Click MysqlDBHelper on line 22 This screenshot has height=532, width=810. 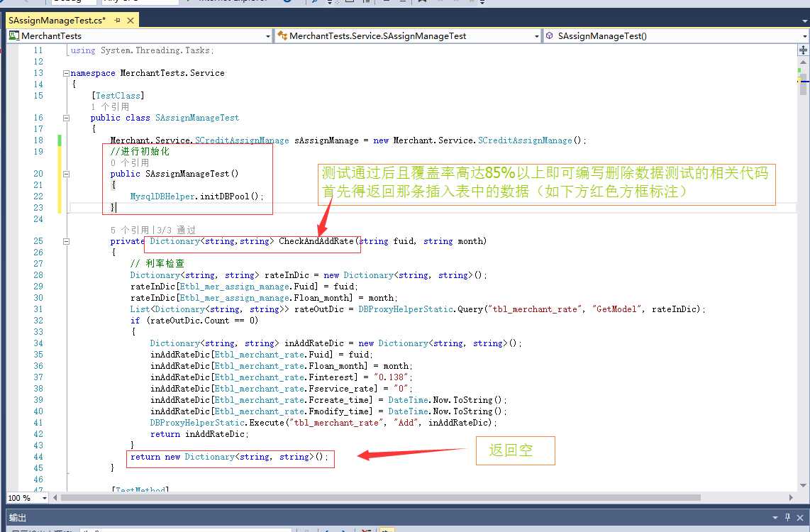tap(162, 196)
